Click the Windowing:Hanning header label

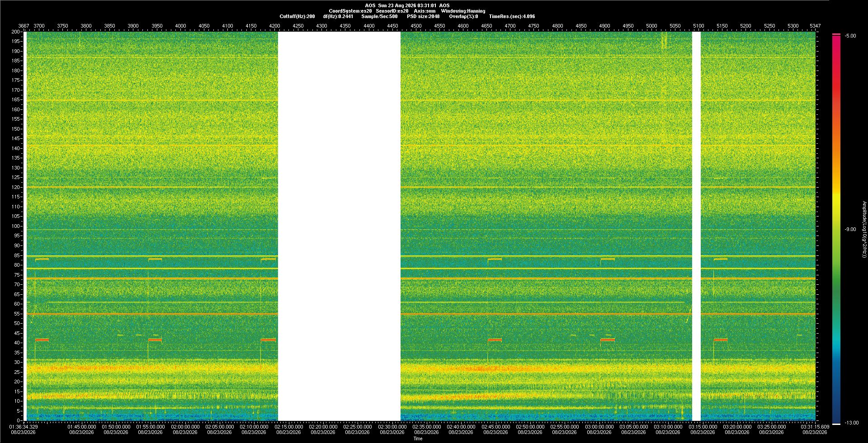(x=463, y=11)
